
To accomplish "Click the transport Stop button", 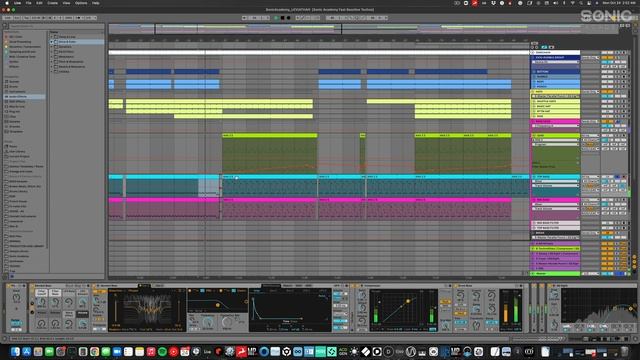I will tap(282, 18).
